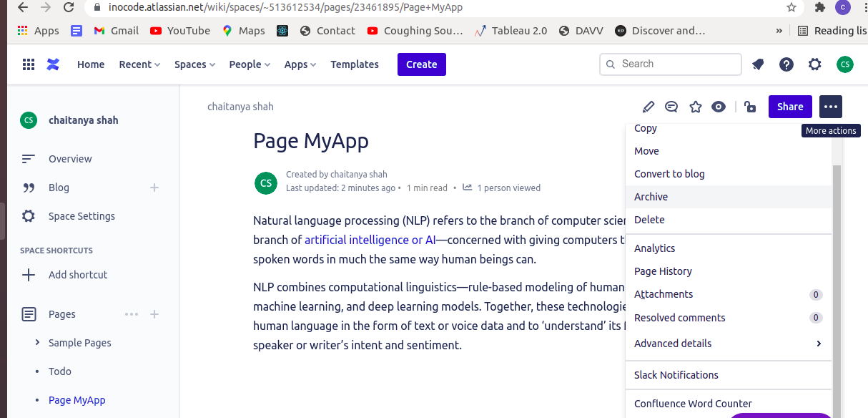This screenshot has height=418, width=868.
Task: Click the plus icon beside Blog
Action: click(x=154, y=188)
